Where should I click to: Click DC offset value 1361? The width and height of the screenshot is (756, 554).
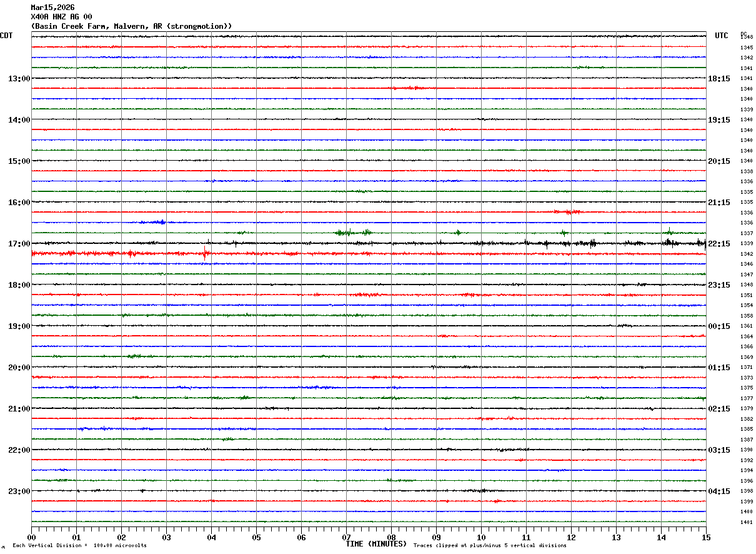tap(747, 326)
